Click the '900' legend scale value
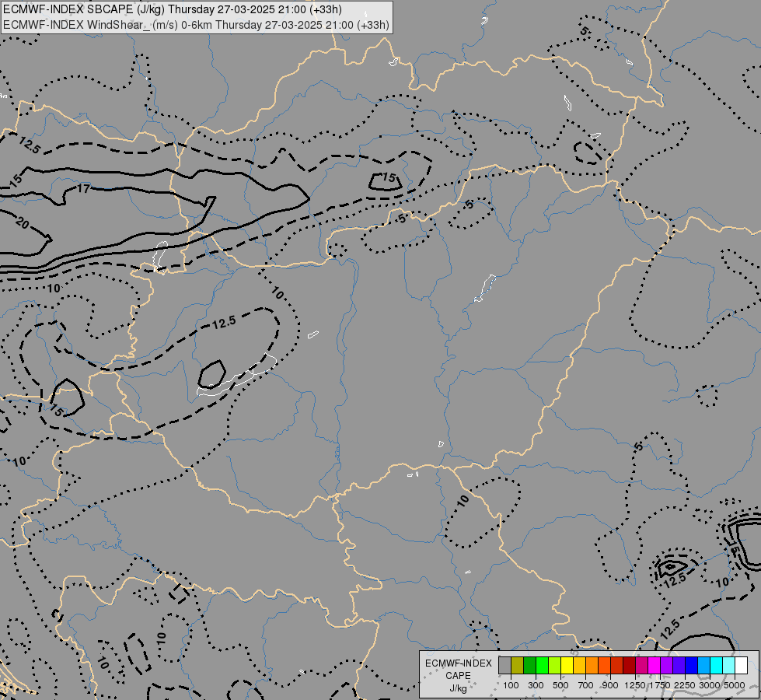This screenshot has width=761, height=700. coord(610,685)
